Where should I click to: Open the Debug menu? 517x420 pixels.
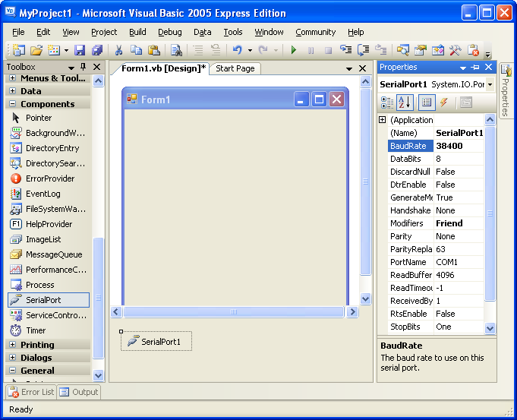pyautogui.click(x=170, y=32)
